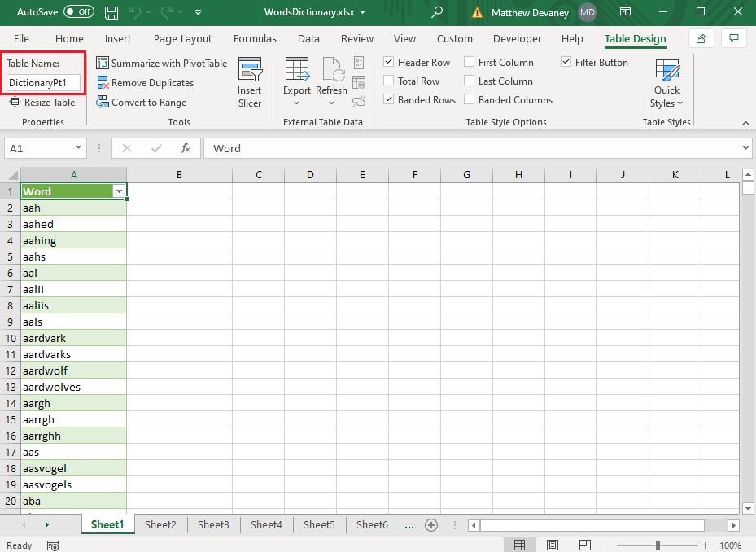Image resolution: width=756 pixels, height=552 pixels.
Task: Switch to the Sheet3 tab
Action: (213, 524)
